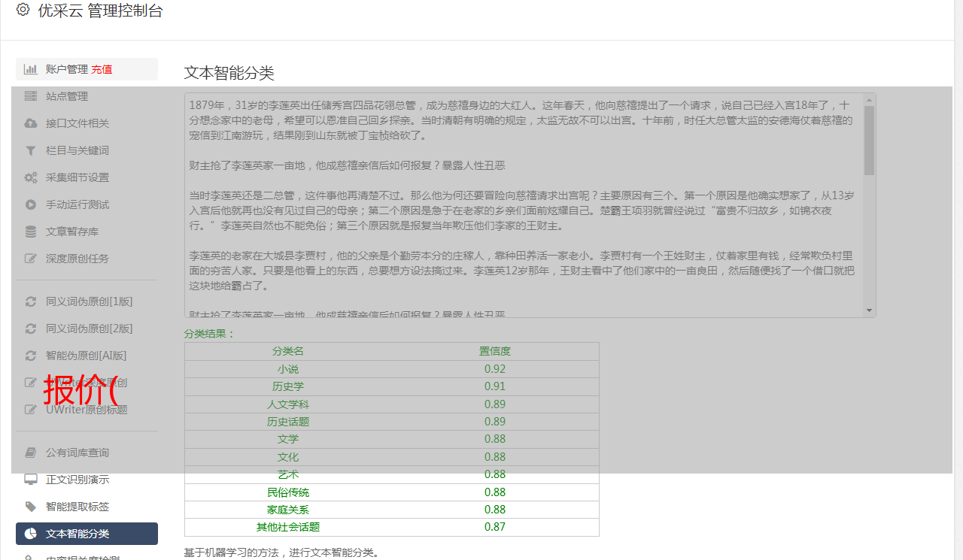
Task: Click the server icon next to 站点管理
Action: pos(31,96)
